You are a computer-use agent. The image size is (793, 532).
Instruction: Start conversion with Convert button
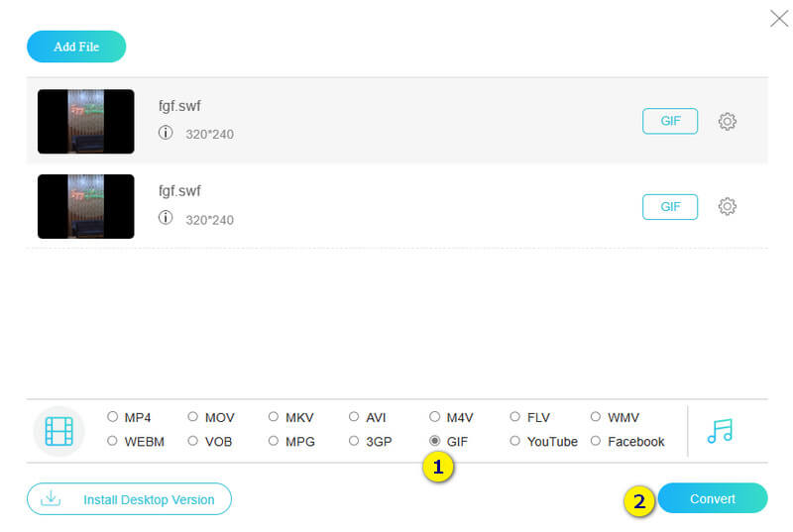click(713, 498)
